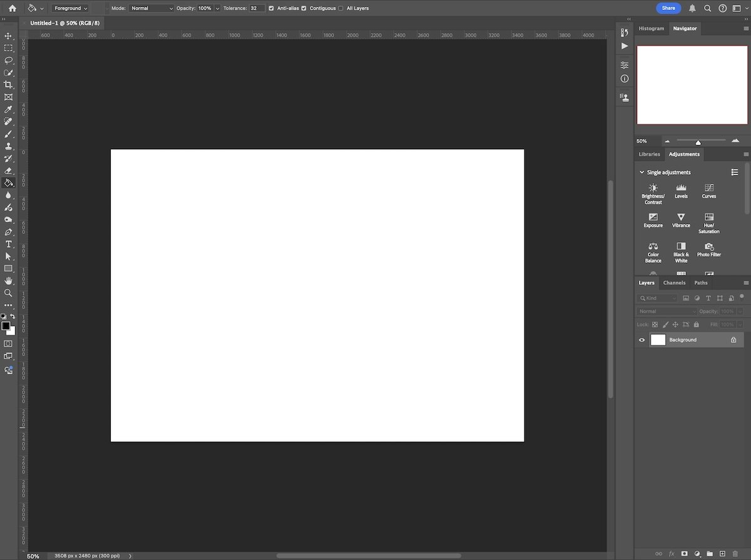Activate the Crop tool

coord(9,84)
